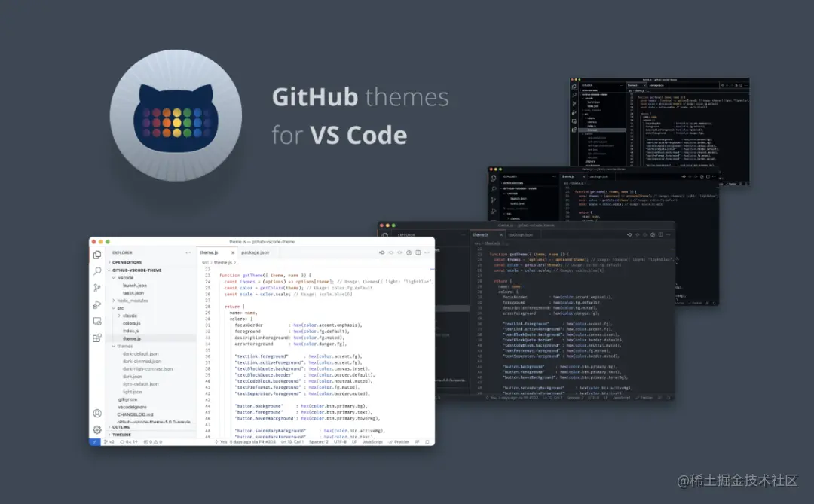Click feedback icon in light window status bar
The width and height of the screenshot is (814, 504).
pos(418,442)
